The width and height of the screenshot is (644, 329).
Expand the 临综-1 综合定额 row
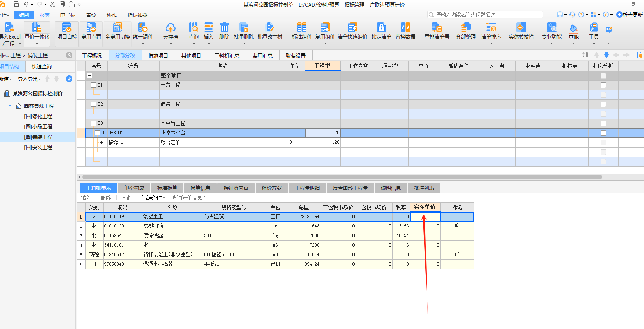pyautogui.click(x=101, y=143)
